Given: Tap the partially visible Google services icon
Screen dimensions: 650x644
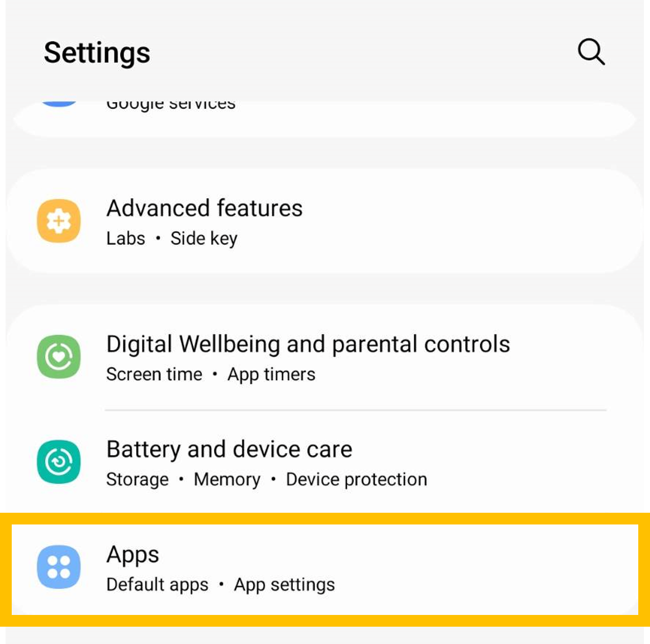Looking at the screenshot, I should (x=59, y=103).
